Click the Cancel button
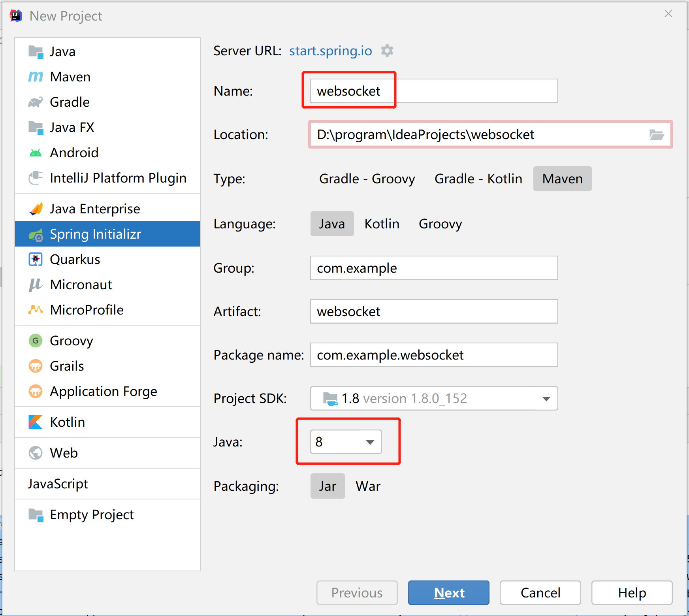The image size is (689, 616). [x=540, y=593]
